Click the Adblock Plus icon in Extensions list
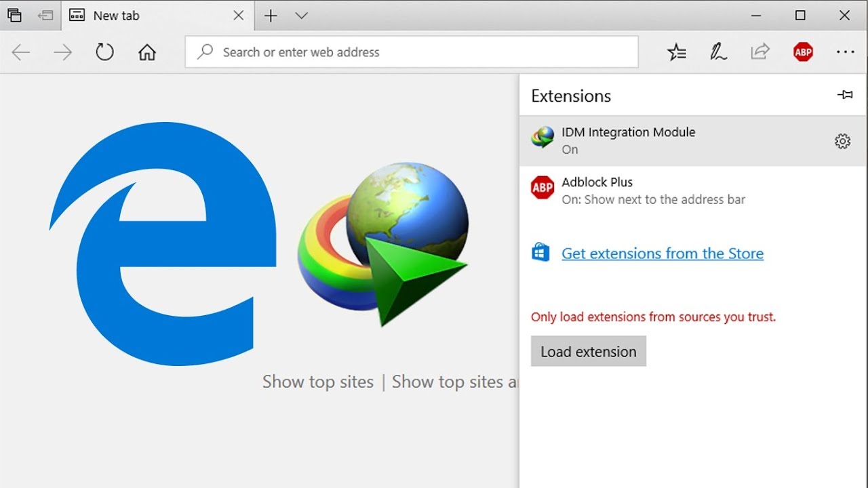This screenshot has height=488, width=868. coord(542,188)
